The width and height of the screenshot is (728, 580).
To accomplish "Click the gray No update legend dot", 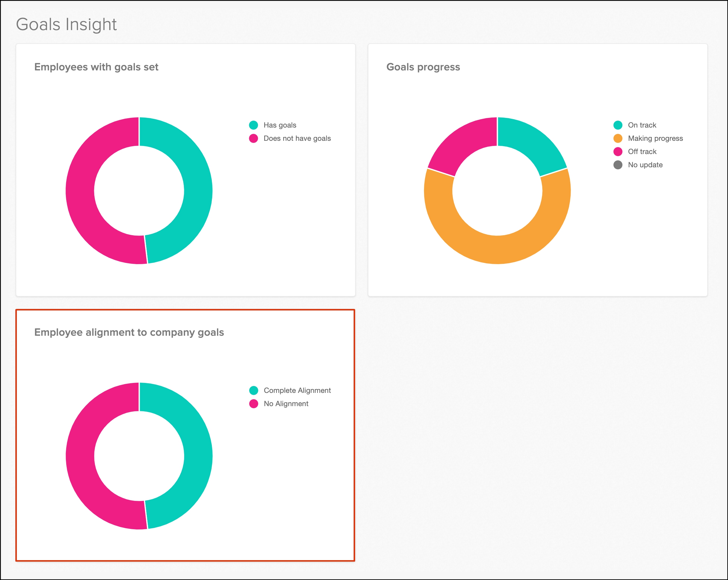I will click(618, 165).
